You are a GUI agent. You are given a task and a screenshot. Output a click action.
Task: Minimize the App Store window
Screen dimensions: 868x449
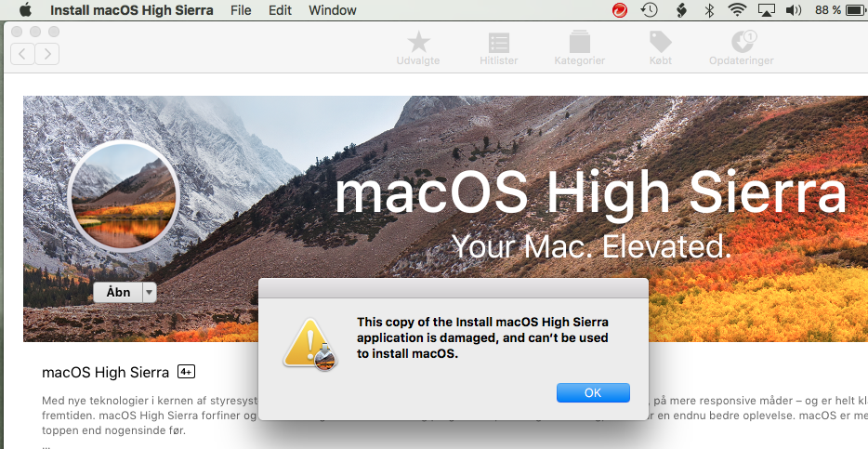[35, 32]
